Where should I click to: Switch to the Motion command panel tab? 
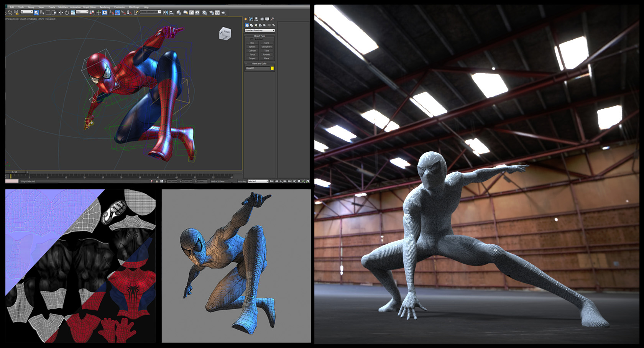262,19
